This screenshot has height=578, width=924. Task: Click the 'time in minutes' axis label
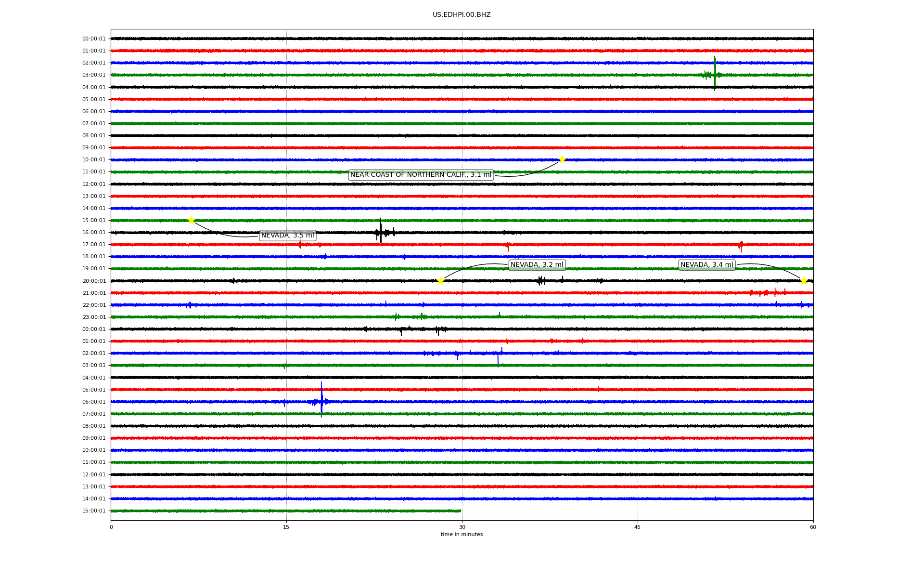[x=462, y=535]
